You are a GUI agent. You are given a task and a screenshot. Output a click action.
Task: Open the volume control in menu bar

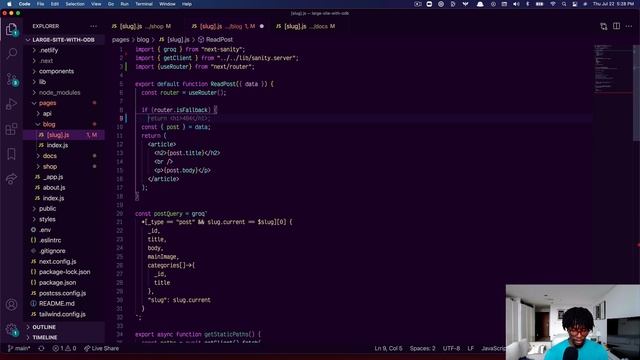[x=516, y=4]
